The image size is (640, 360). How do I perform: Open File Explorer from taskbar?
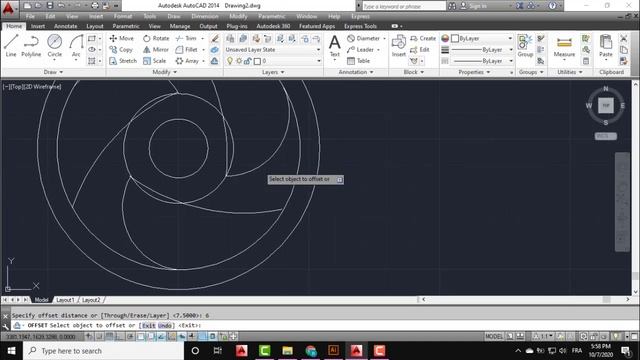coord(287,351)
